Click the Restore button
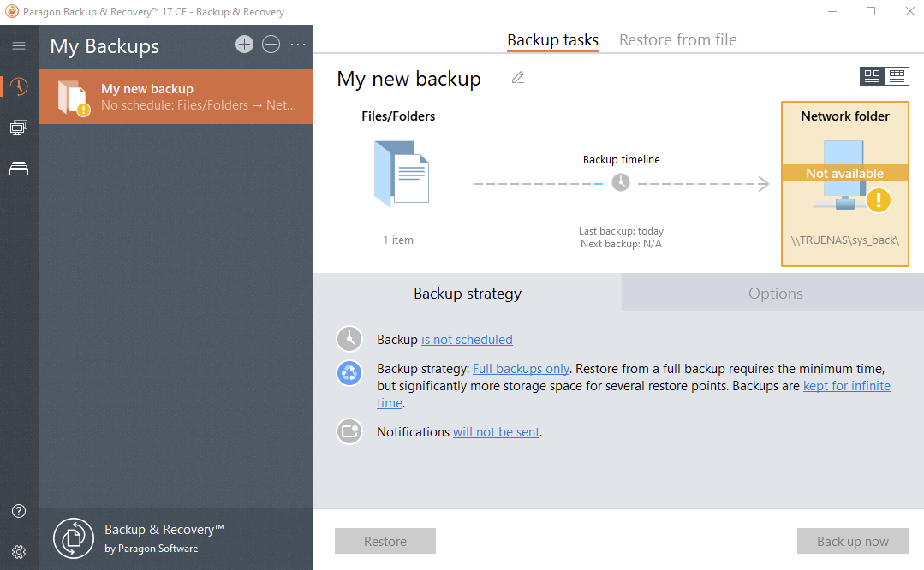This screenshot has width=924, height=570. click(385, 541)
